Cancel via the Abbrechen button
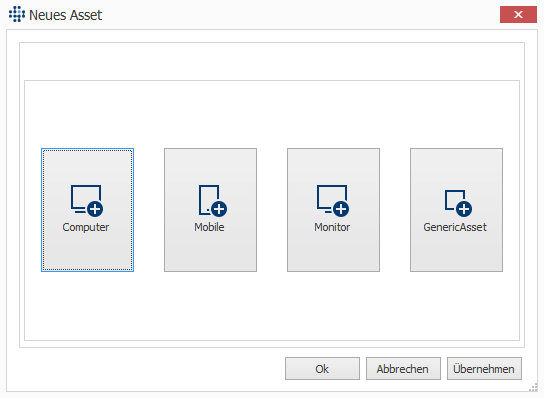The height and width of the screenshot is (398, 544). point(403,369)
